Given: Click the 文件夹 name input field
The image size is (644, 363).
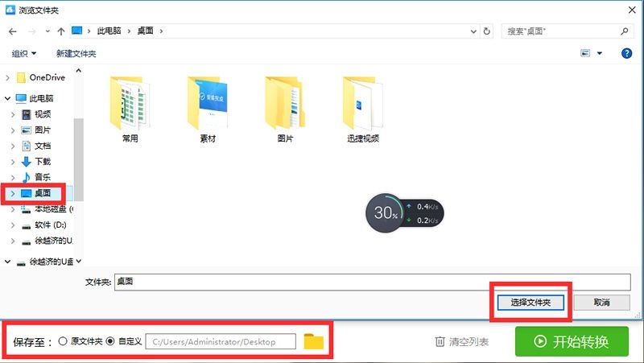Looking at the screenshot, I should (x=372, y=282).
